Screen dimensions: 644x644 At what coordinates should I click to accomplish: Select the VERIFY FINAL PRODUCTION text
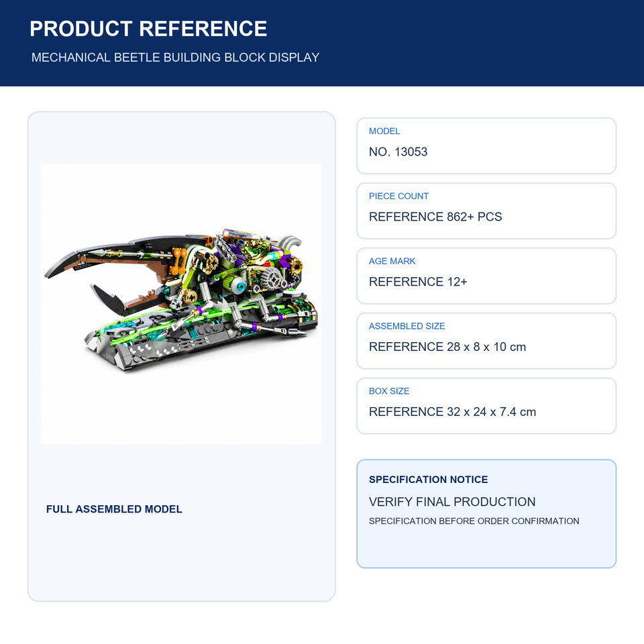[x=451, y=502]
